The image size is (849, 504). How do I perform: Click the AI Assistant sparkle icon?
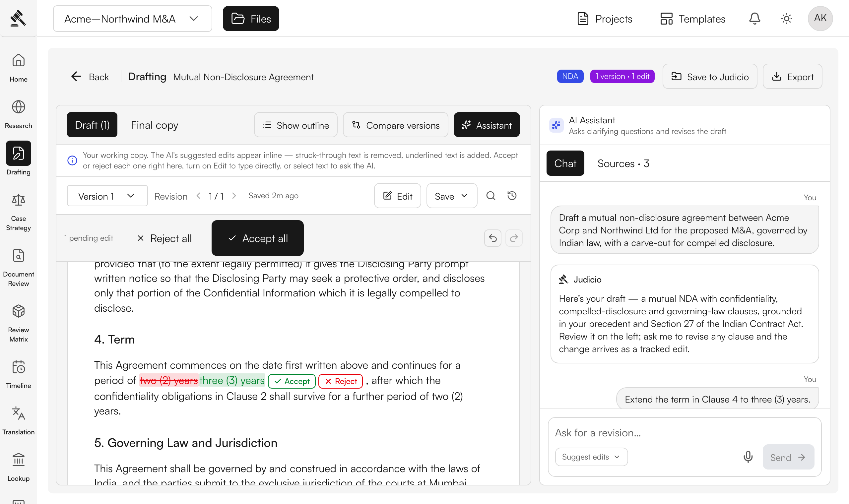[x=556, y=125]
